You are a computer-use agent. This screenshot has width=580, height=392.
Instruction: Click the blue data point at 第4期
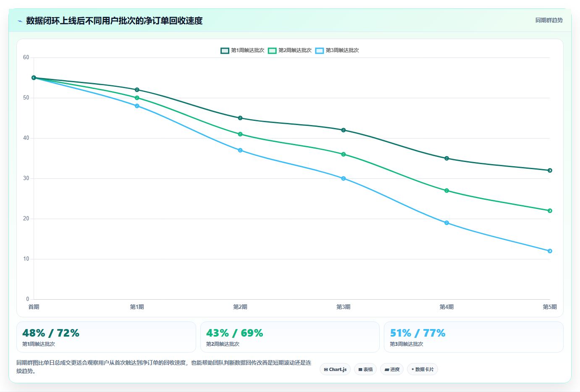point(446,223)
